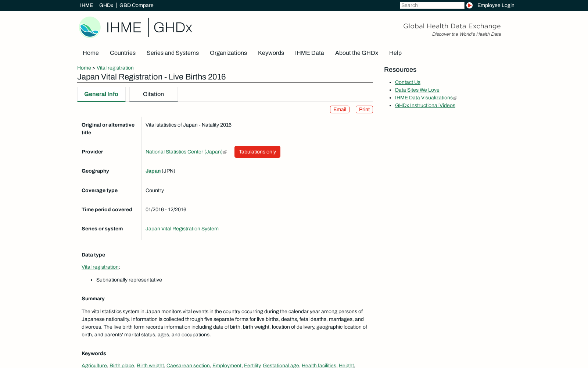Screen dimensions: 588x368
Task: Click the Global Health Data Exchange tagline
Action: (452, 26)
